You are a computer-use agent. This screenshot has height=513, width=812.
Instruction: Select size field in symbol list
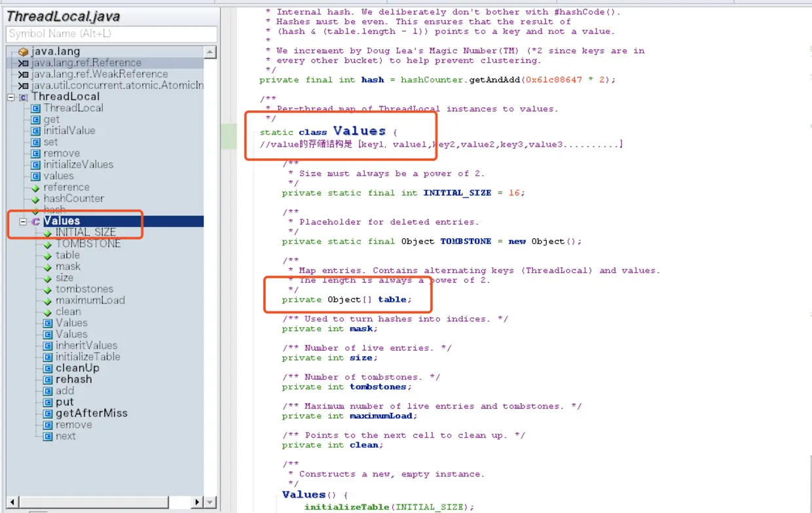pos(64,278)
